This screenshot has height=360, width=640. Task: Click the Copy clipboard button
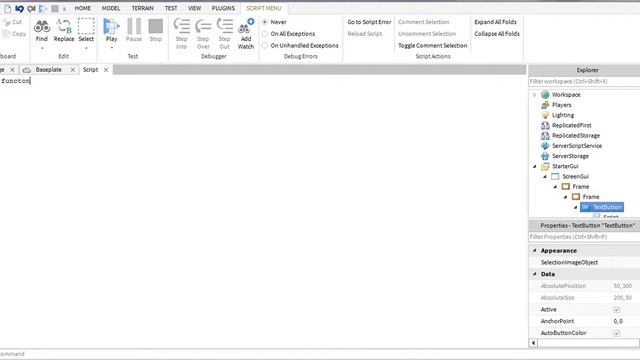click(x=14, y=34)
